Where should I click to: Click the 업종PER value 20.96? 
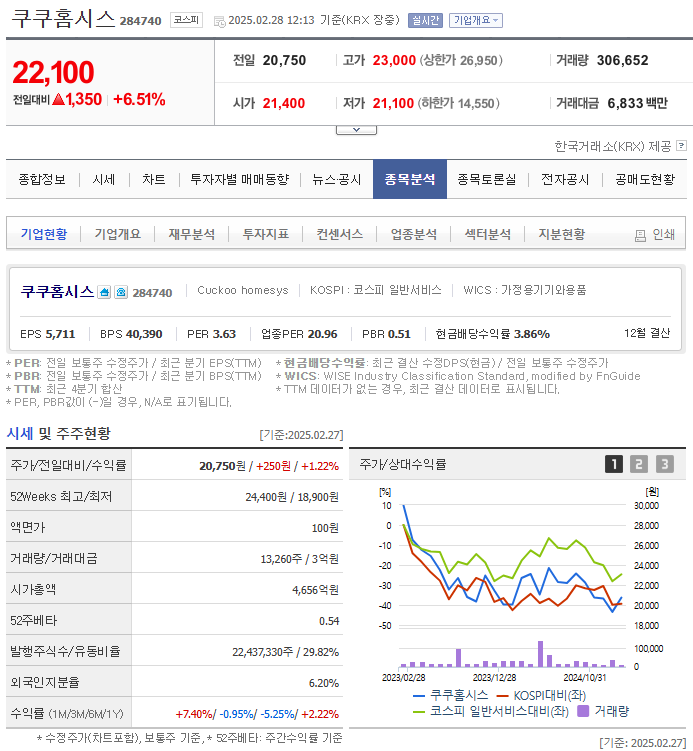pos(322,334)
